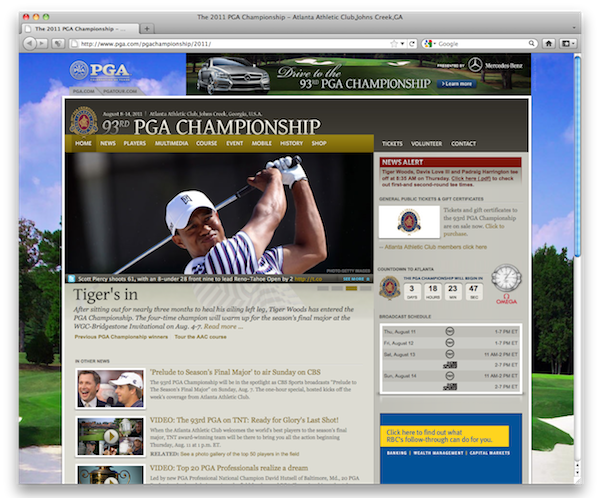Select 'The 2011 PGA Championship' browser tab

[x=80, y=29]
